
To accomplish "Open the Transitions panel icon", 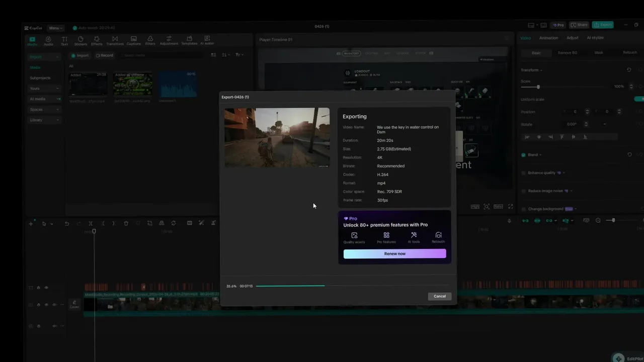I will click(115, 41).
